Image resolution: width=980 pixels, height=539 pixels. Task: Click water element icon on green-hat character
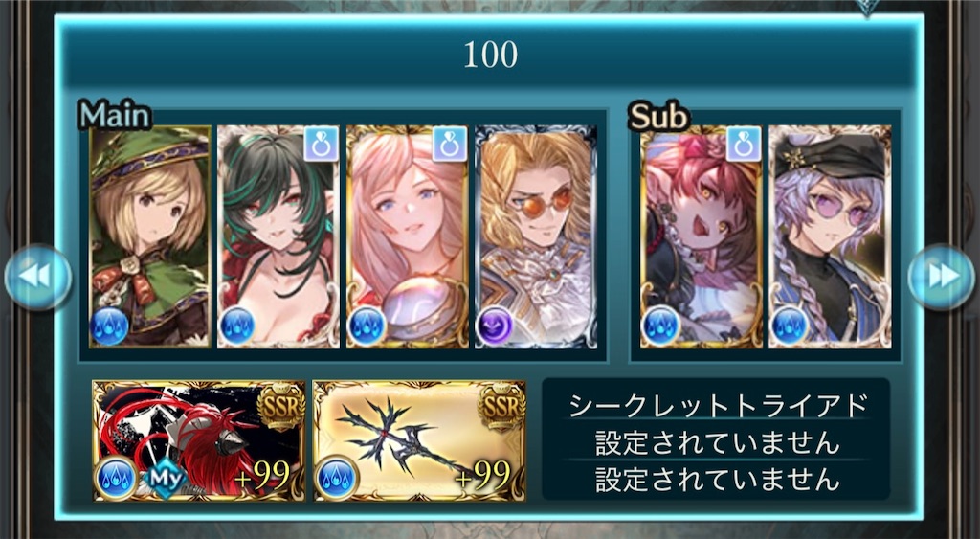[109, 326]
